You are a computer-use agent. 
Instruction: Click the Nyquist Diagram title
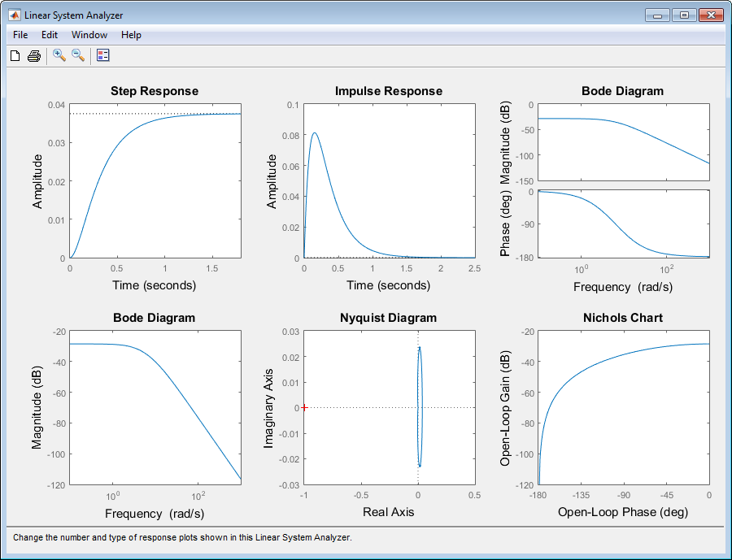pyautogui.click(x=388, y=318)
